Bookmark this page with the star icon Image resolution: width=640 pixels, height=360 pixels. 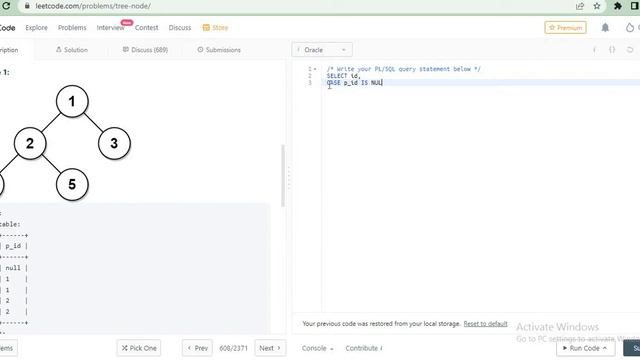597,6
